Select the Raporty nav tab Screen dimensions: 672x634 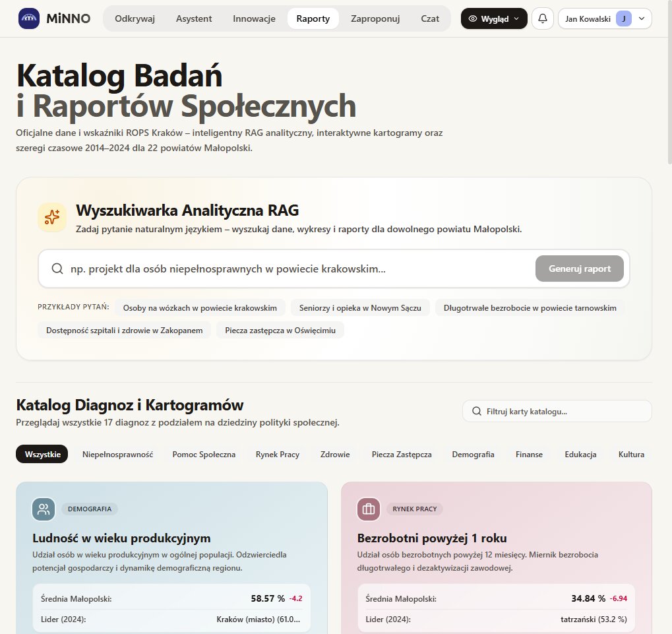pyautogui.click(x=313, y=18)
